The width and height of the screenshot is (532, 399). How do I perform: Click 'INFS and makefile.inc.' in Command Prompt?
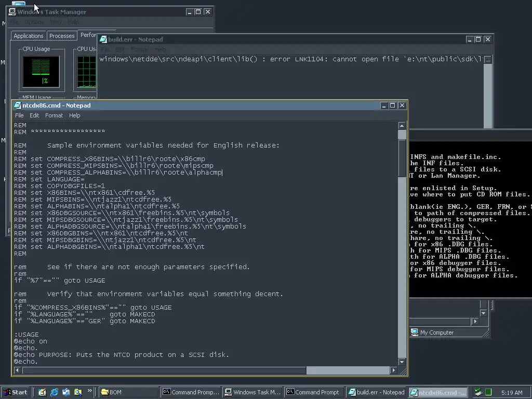click(455, 157)
